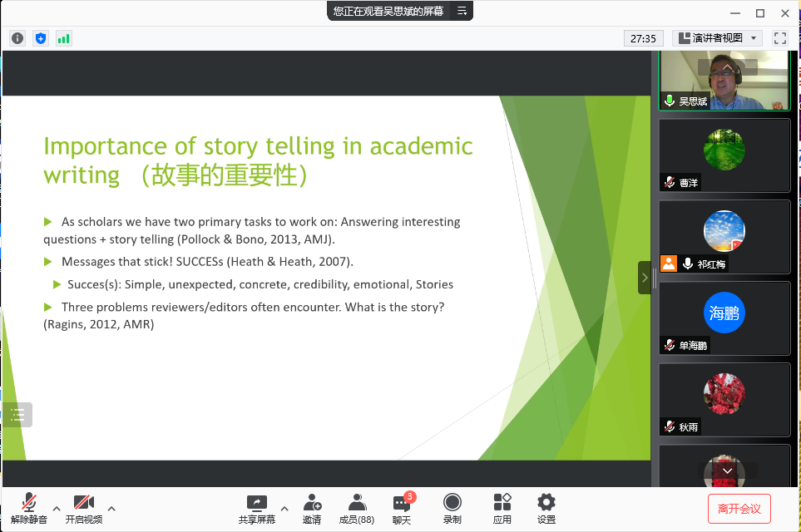801x532 pixels.
Task: Click the microphone icon beside 祁红梅
Action: pyautogui.click(x=688, y=264)
